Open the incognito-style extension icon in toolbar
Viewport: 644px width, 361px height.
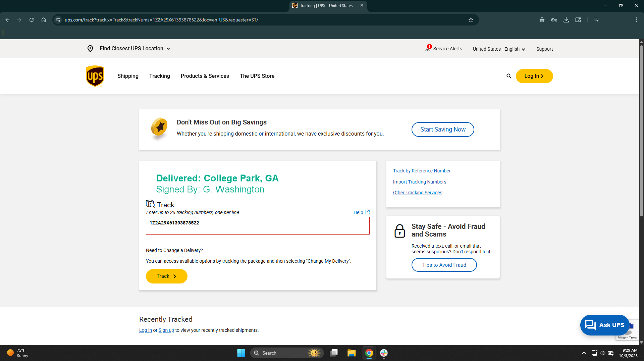point(542,20)
